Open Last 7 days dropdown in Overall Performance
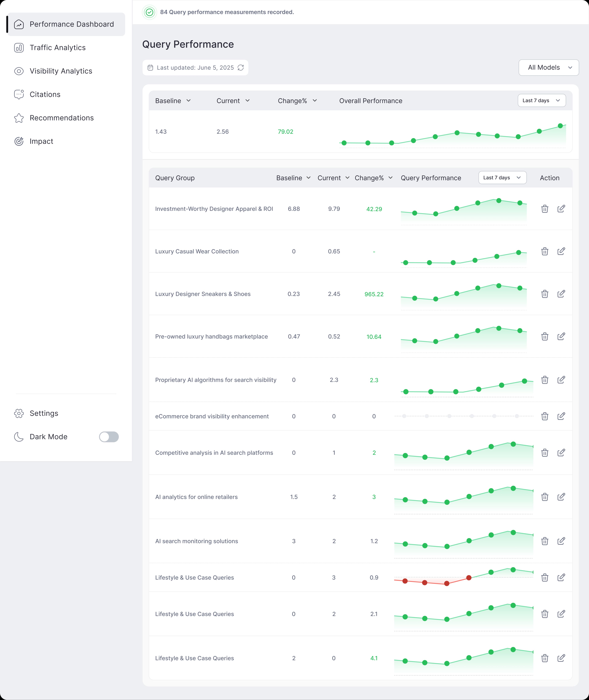Viewport: 589px width, 700px height. (x=541, y=101)
